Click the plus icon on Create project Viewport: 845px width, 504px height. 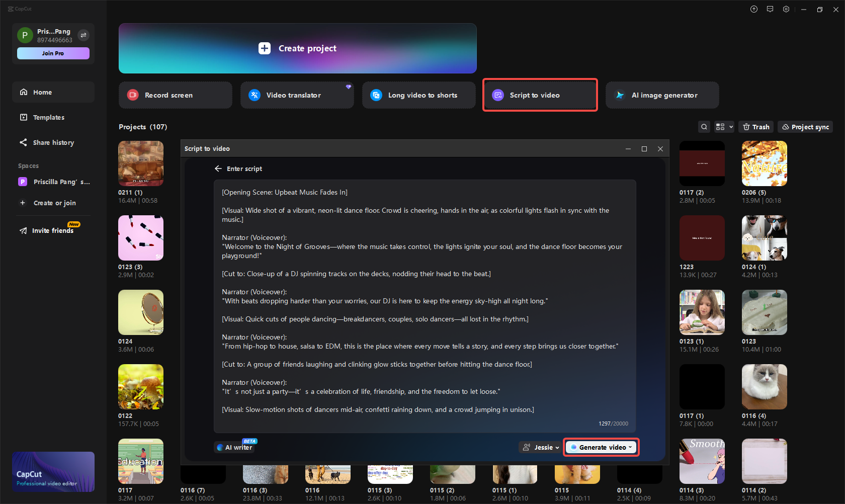pyautogui.click(x=265, y=48)
